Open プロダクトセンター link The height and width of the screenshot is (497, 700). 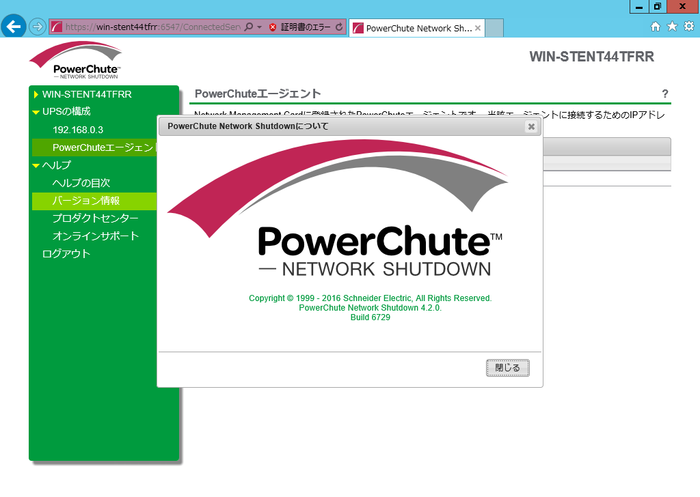click(95, 218)
